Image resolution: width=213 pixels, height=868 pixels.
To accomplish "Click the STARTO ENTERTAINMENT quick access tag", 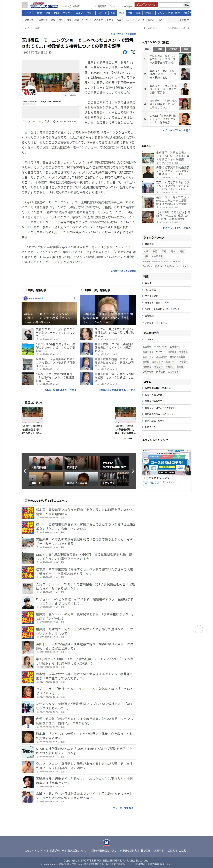I will pyautogui.click(x=156, y=261).
